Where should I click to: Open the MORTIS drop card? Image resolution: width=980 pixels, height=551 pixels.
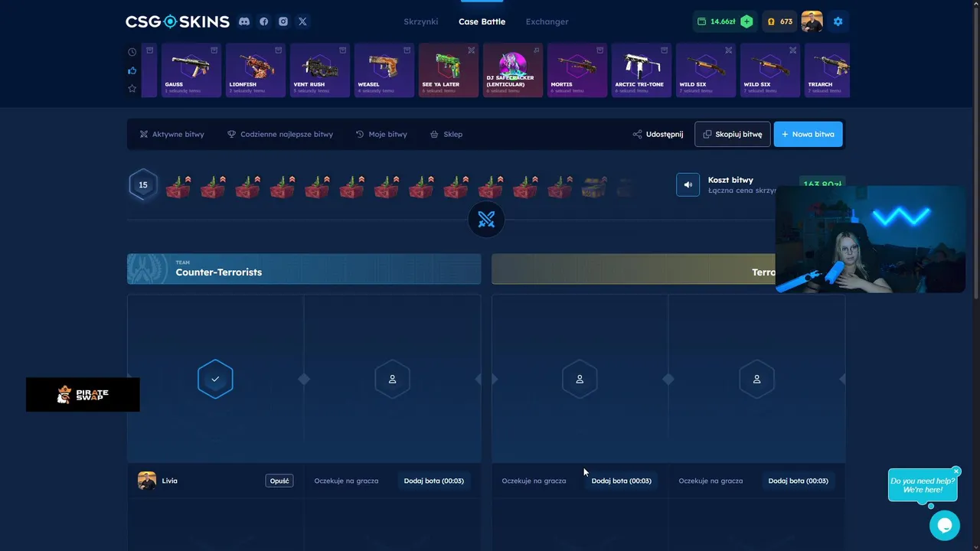pos(577,70)
